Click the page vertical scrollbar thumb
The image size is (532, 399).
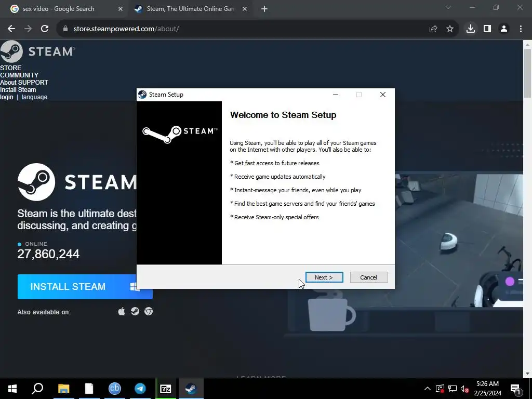pyautogui.click(x=527, y=73)
